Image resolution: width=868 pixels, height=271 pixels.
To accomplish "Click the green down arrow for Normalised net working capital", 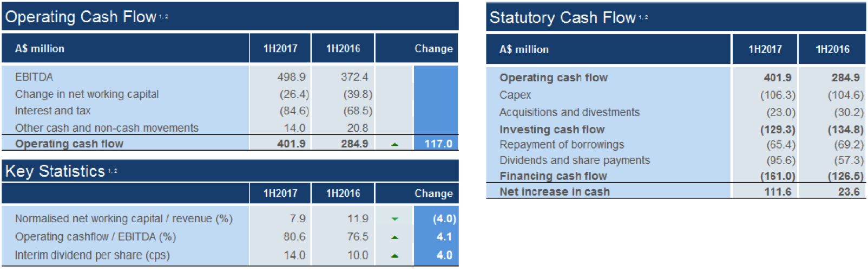I will click(394, 219).
